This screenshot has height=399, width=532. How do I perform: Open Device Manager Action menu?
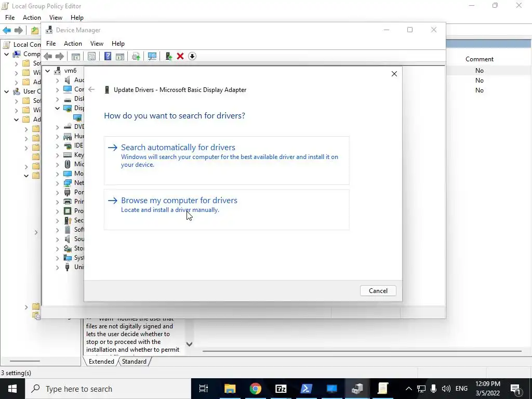tap(73, 44)
